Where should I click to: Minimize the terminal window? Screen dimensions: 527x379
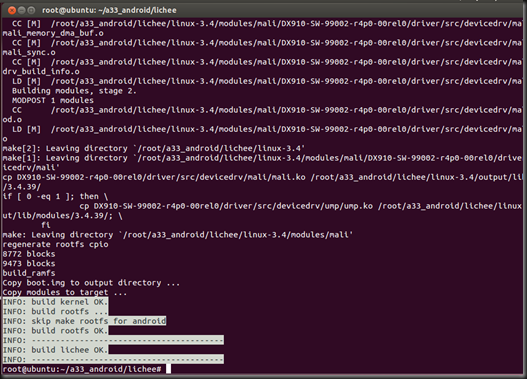[x=22, y=10]
